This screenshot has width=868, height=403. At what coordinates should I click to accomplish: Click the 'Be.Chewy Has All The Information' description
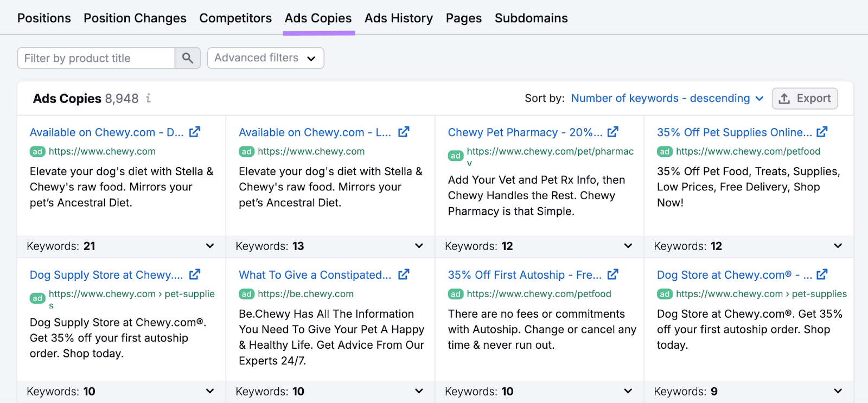click(x=331, y=337)
